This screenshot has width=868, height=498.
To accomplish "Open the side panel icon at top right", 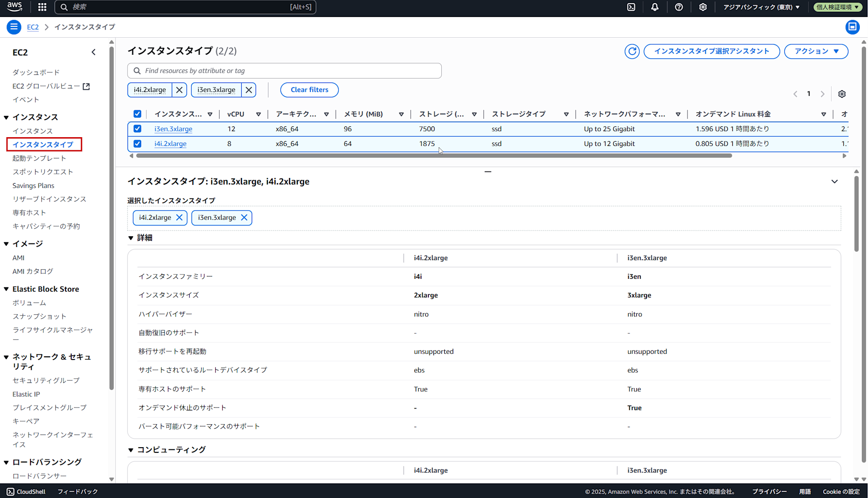I will click(852, 27).
